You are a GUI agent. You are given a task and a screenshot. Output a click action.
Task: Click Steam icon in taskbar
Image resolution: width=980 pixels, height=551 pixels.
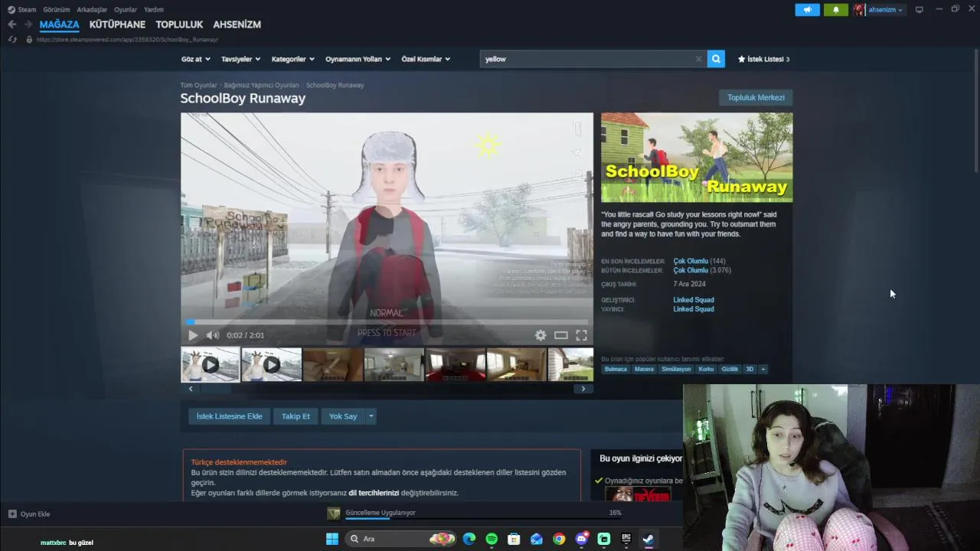click(x=648, y=539)
